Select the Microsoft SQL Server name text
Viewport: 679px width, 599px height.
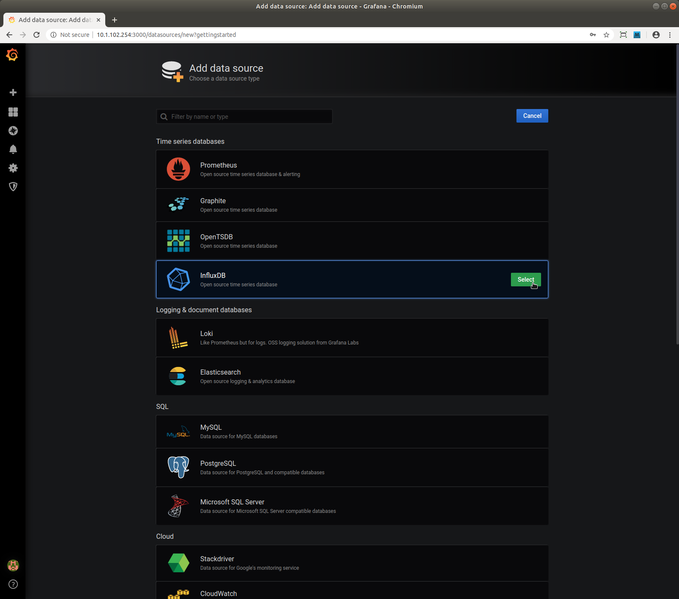[x=232, y=502]
